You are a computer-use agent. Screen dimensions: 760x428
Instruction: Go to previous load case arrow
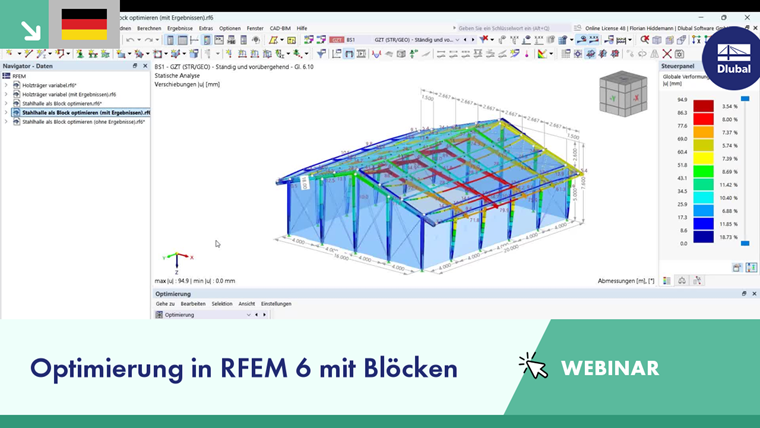pos(465,40)
